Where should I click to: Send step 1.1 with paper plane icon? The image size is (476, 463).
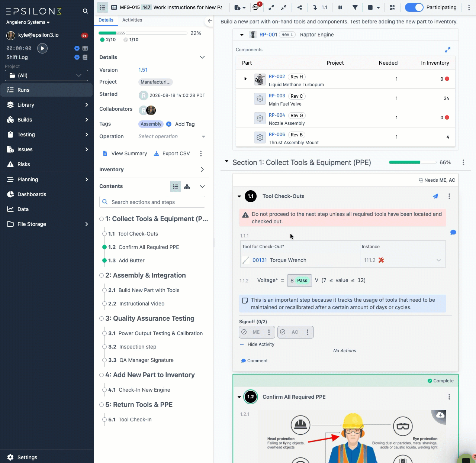(435, 196)
